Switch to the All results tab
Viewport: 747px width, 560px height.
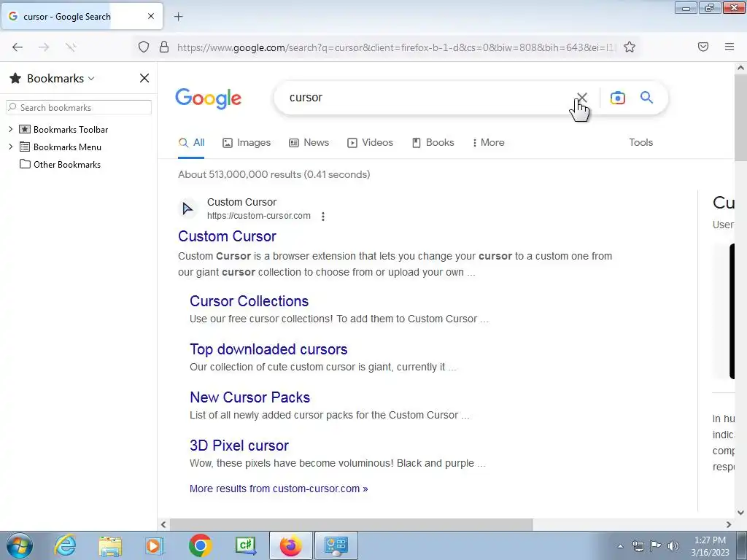[192, 142]
